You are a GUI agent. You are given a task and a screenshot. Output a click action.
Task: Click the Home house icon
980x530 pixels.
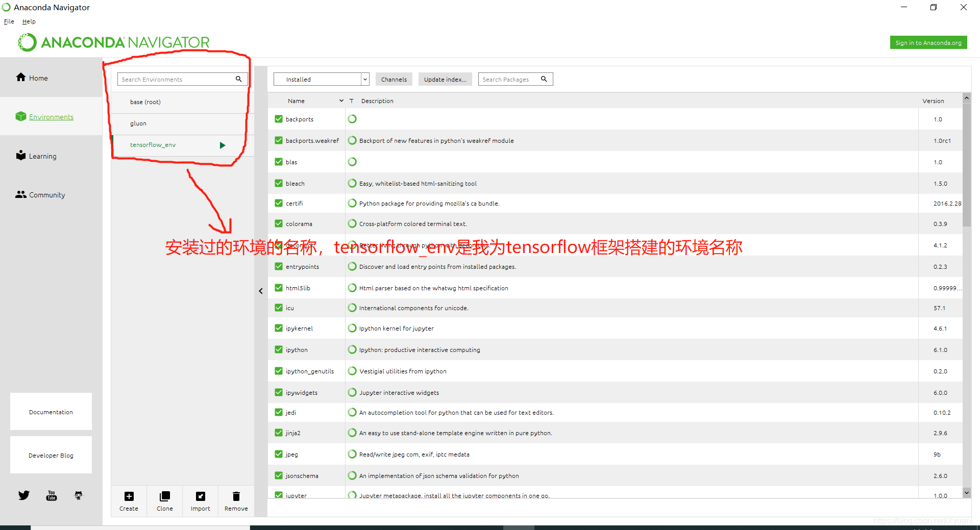tap(21, 77)
